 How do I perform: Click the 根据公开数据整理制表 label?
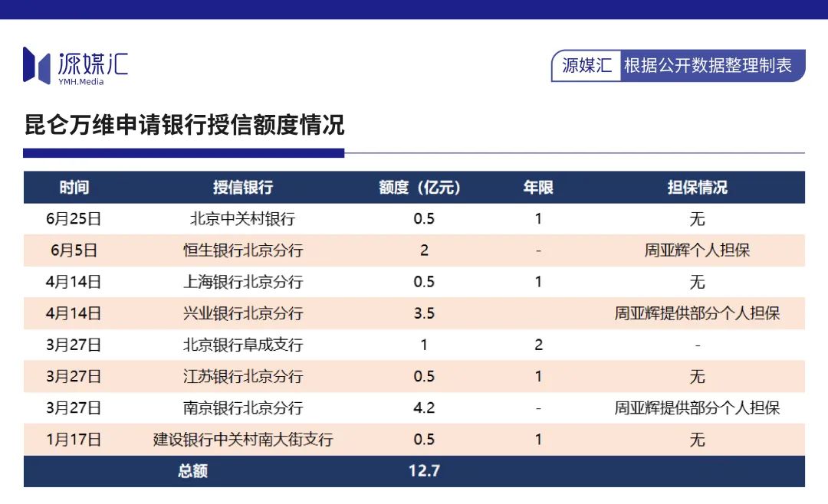(x=708, y=65)
